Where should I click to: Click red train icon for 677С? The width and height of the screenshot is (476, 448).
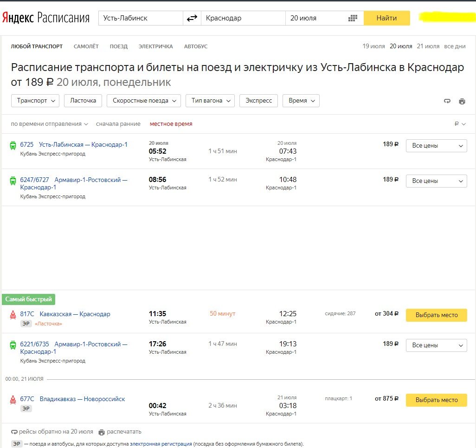[13, 400]
